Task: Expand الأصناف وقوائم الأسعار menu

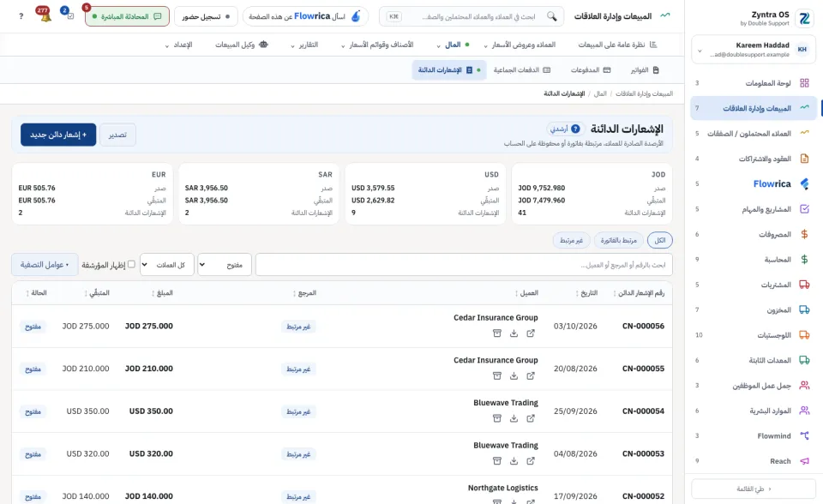Action: [377, 45]
